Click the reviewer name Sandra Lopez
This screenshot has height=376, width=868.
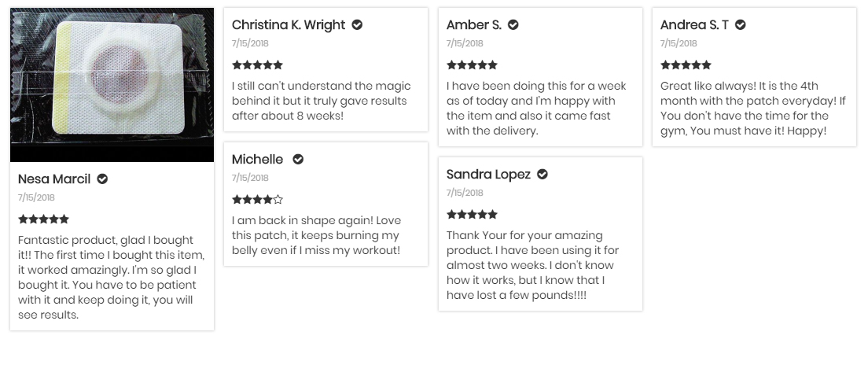(488, 174)
